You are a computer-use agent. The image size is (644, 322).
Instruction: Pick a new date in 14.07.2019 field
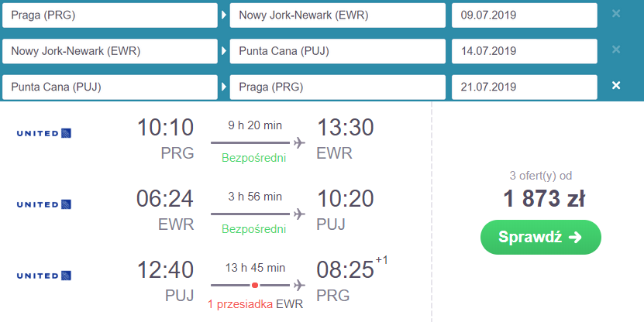(x=524, y=51)
